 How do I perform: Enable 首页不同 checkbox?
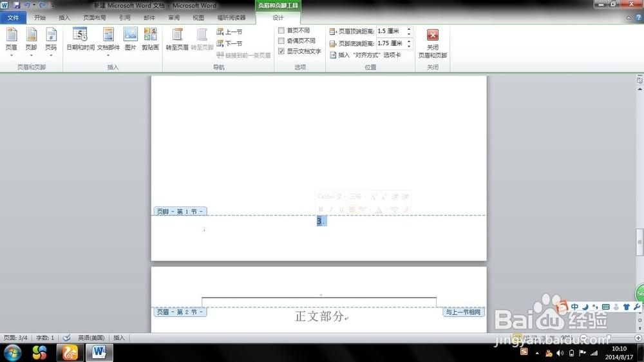[281, 30]
